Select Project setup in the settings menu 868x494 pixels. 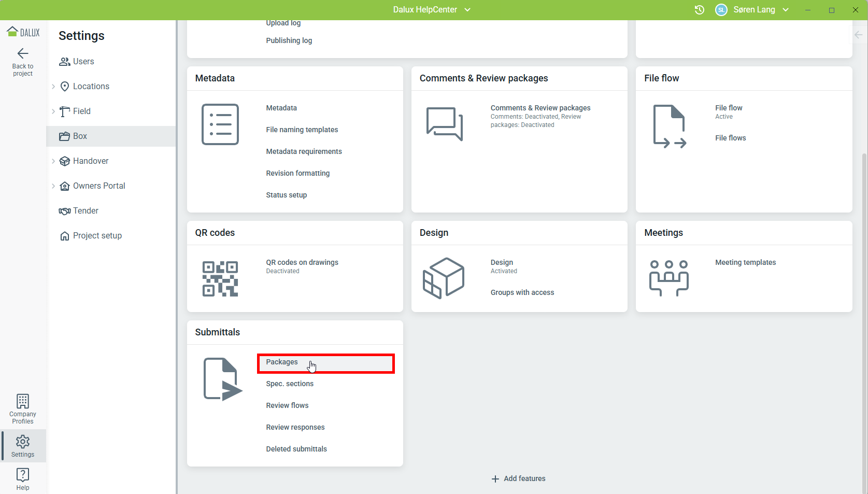pos(97,236)
